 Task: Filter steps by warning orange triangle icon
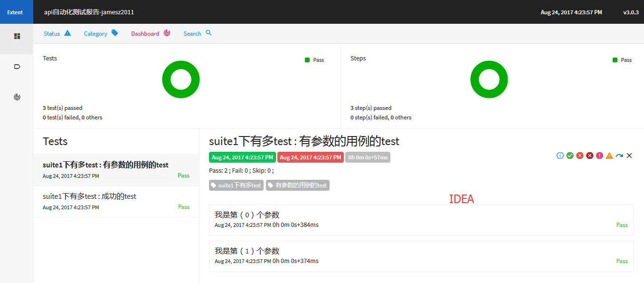click(x=609, y=156)
